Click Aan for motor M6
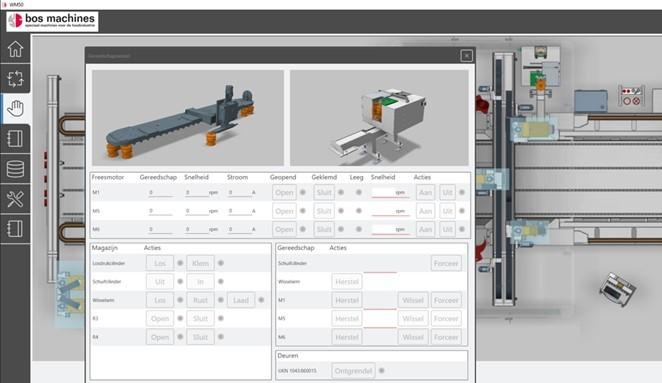Viewport: 662px width, 383px height. click(x=425, y=229)
